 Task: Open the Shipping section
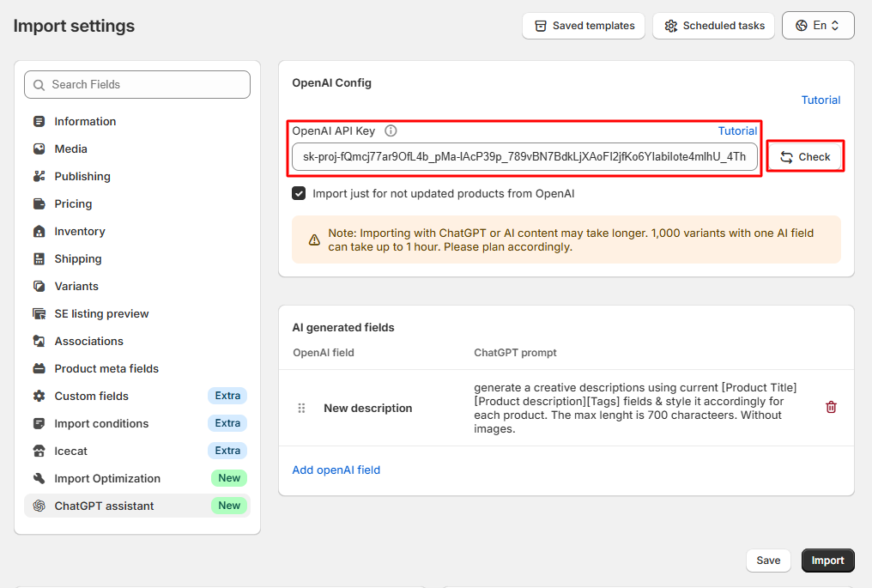pos(137,258)
